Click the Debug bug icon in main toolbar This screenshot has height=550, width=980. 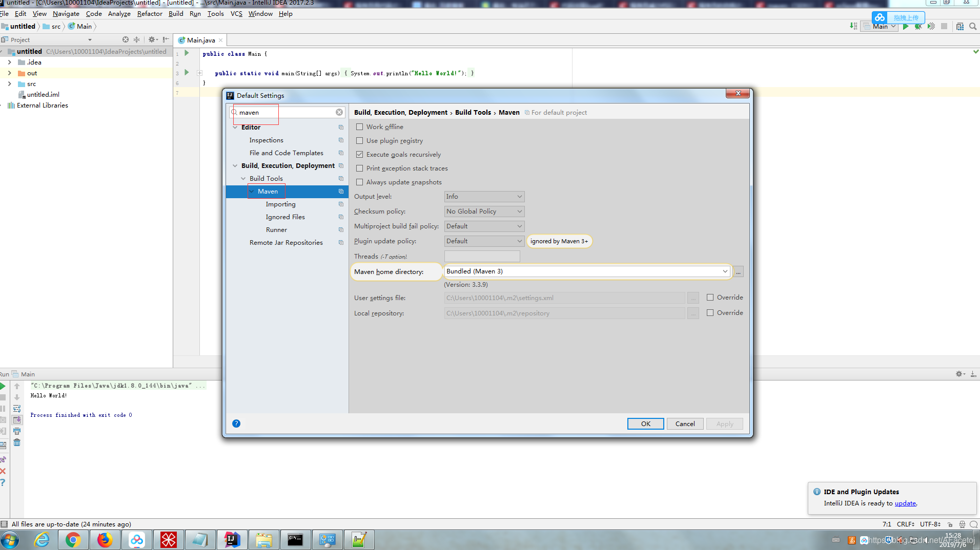coord(918,27)
